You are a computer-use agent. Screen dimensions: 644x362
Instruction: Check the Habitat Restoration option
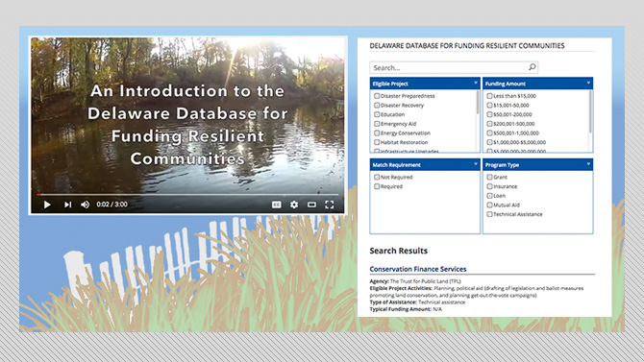pos(377,142)
